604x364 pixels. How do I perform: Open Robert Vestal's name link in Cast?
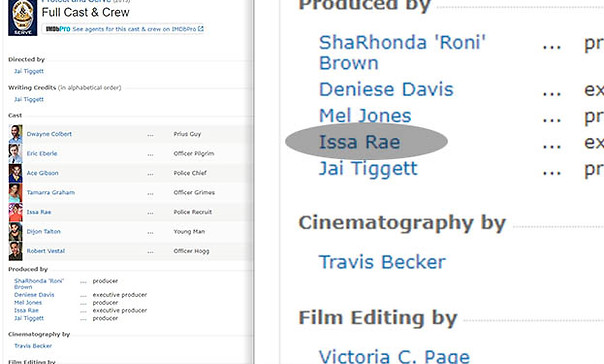point(46,251)
